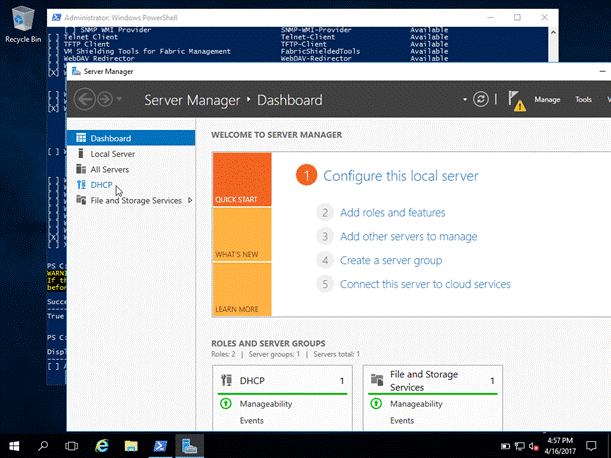Image resolution: width=611 pixels, height=458 pixels.
Task: Click the Local Server icon in sidebar
Action: [x=81, y=154]
